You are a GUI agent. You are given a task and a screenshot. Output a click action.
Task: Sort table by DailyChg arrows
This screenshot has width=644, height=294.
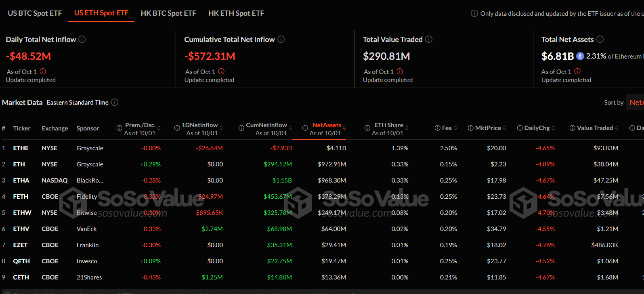[x=553, y=128]
